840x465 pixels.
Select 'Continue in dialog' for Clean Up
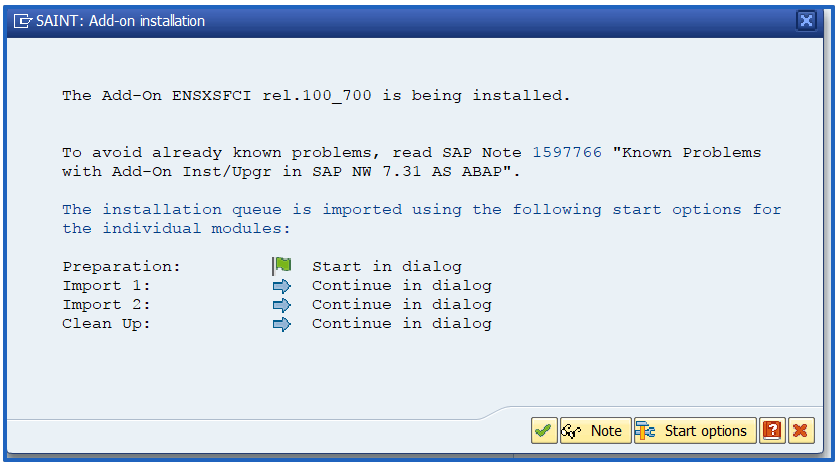pos(402,324)
